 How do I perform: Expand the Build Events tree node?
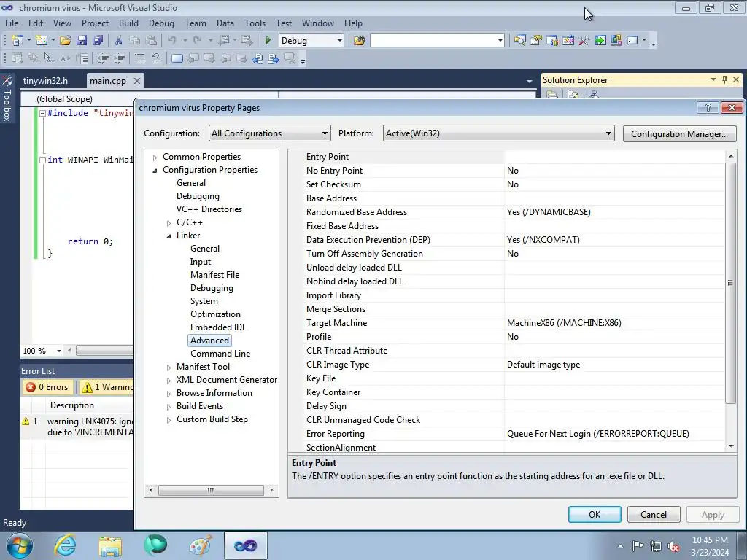pos(169,407)
